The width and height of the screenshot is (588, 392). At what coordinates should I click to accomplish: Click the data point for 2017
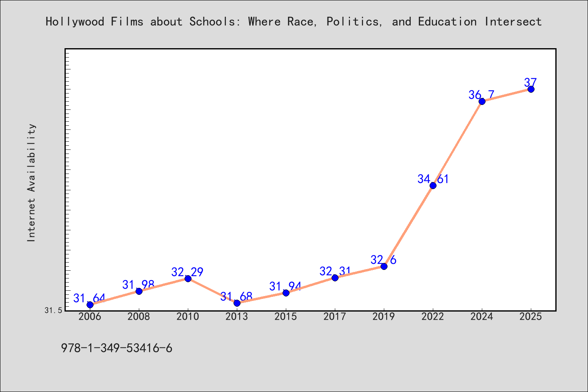(x=335, y=278)
